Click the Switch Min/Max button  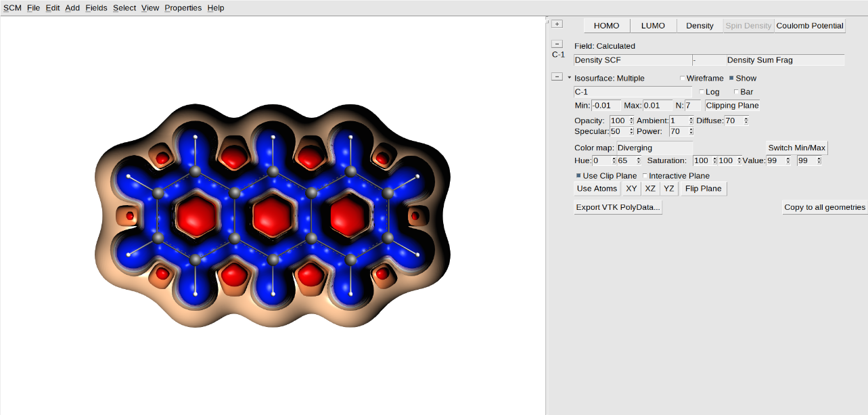(x=796, y=147)
